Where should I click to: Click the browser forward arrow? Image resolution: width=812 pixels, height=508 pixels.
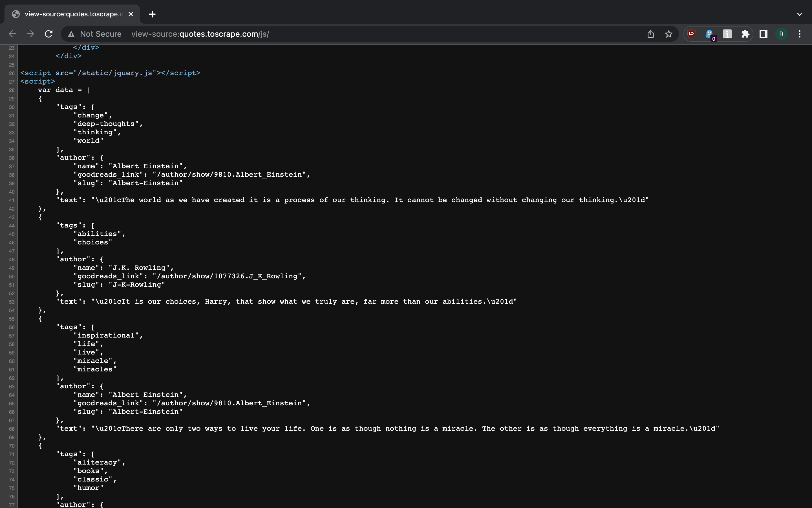click(x=30, y=34)
